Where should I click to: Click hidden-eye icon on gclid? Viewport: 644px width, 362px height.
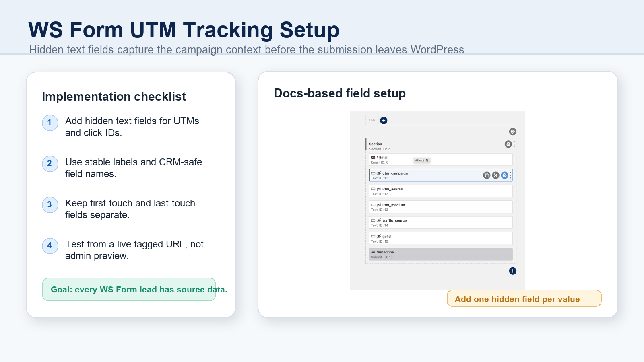point(379,236)
